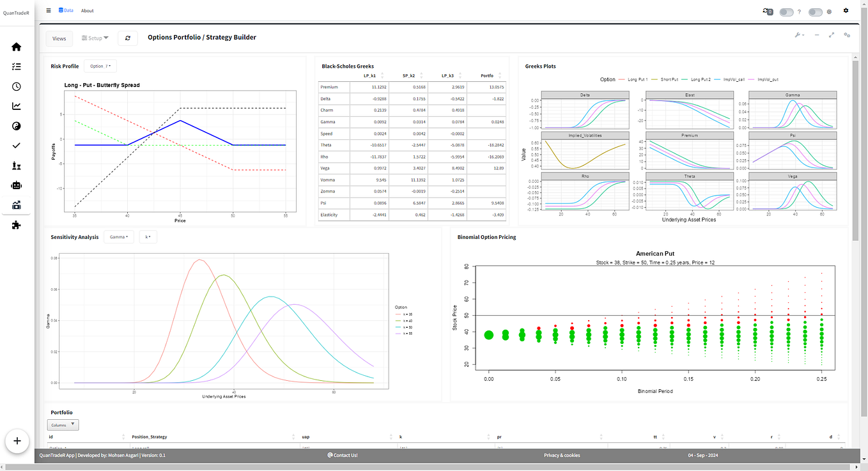Click the refresh icon next to Setup

coord(127,38)
